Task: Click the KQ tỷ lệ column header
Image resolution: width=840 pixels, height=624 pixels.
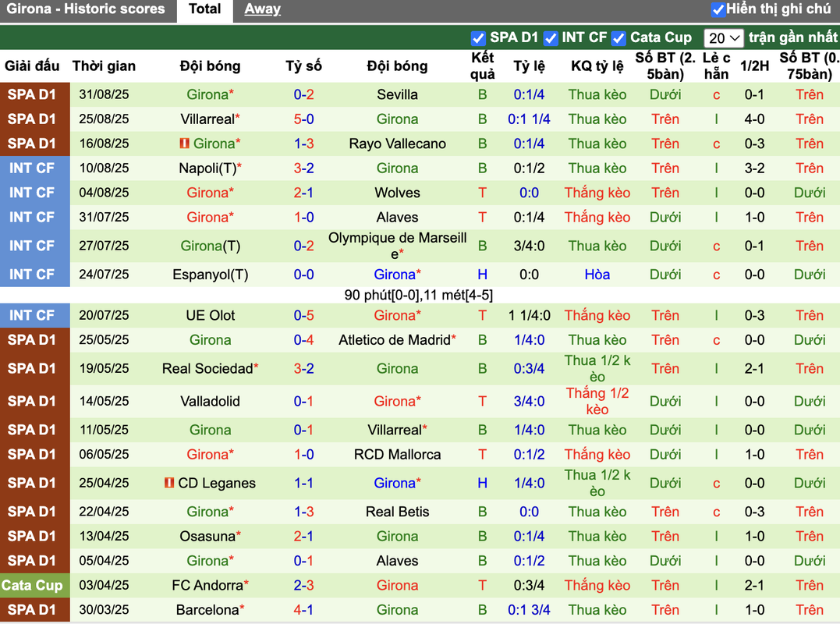Action: 597,66
